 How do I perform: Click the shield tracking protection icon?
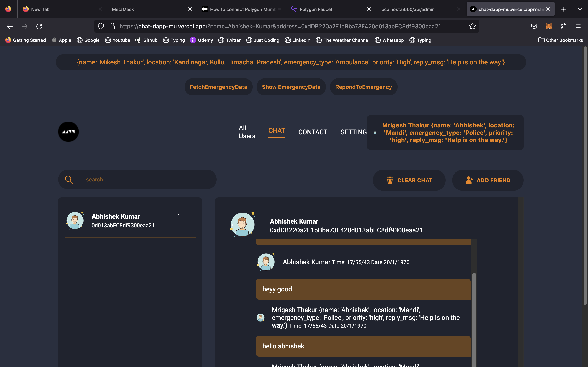(101, 26)
